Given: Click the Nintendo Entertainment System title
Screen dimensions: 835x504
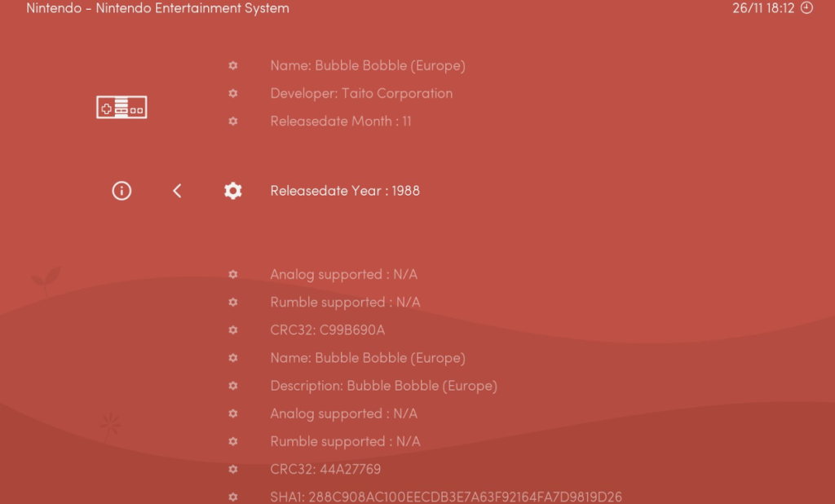Looking at the screenshot, I should pyautogui.click(x=157, y=9).
